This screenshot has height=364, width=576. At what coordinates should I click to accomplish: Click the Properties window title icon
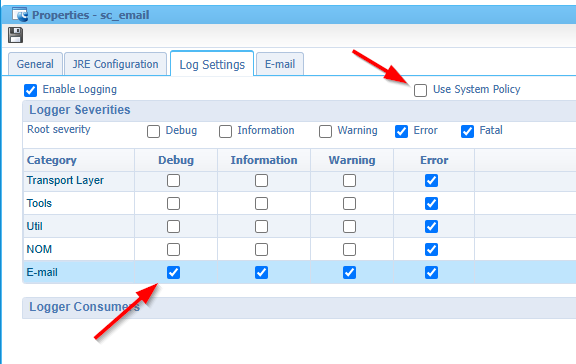[x=20, y=15]
